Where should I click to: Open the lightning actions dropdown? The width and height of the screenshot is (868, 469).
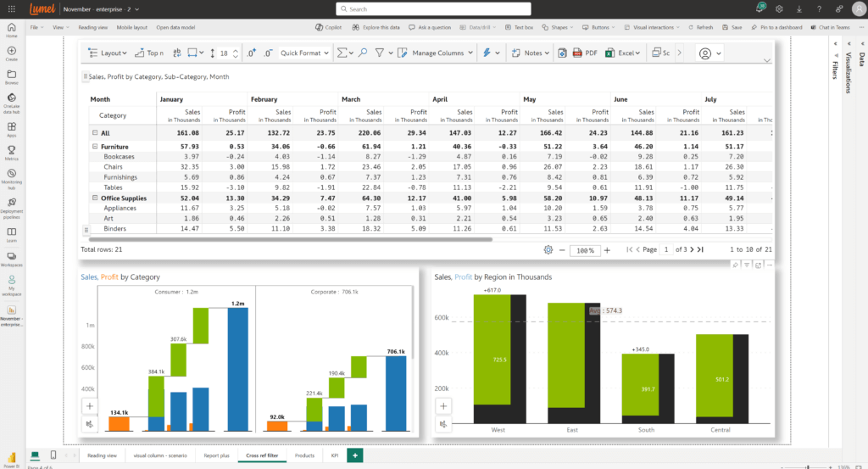(x=491, y=53)
